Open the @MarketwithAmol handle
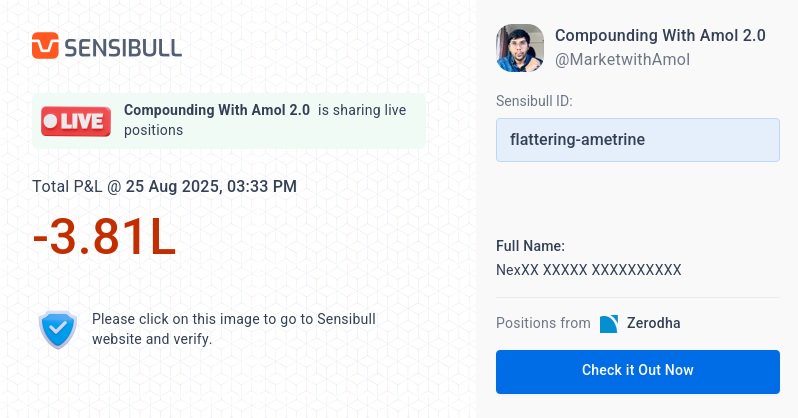Image resolution: width=798 pixels, height=418 pixels. click(x=622, y=60)
